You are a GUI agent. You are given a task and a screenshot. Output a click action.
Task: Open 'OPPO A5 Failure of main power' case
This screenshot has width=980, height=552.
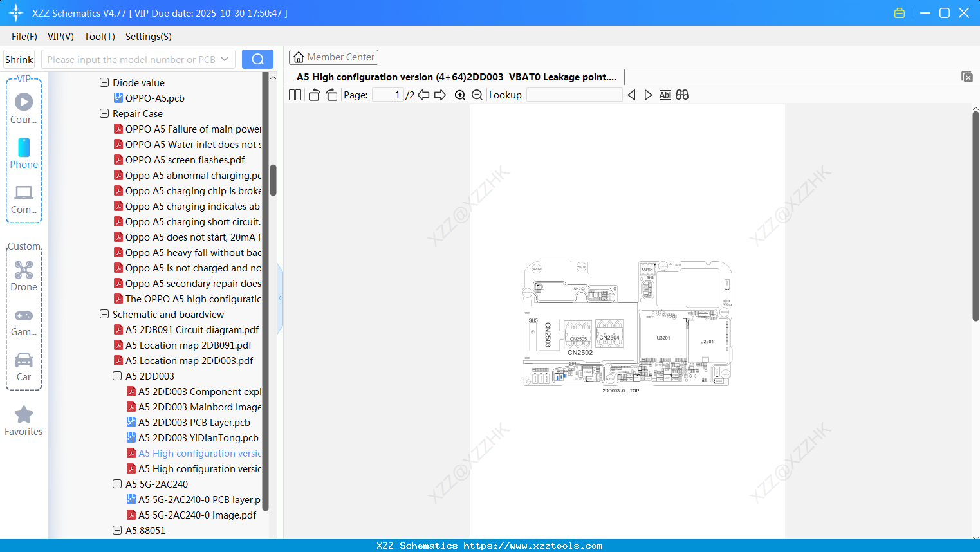pyautogui.click(x=188, y=129)
